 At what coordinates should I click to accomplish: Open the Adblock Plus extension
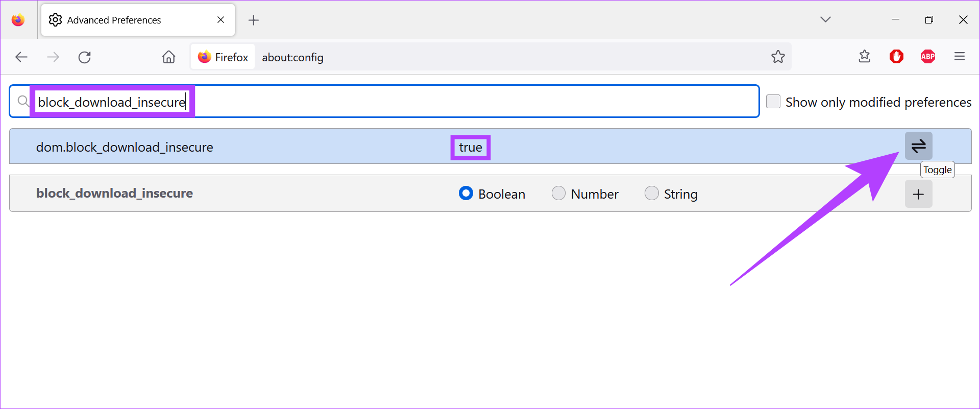pos(927,57)
